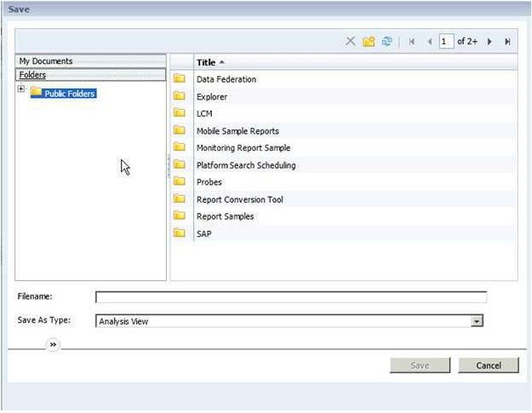Select Platform Search Scheduling folder name
Image resolution: width=532 pixels, height=413 pixels.
coord(246,165)
